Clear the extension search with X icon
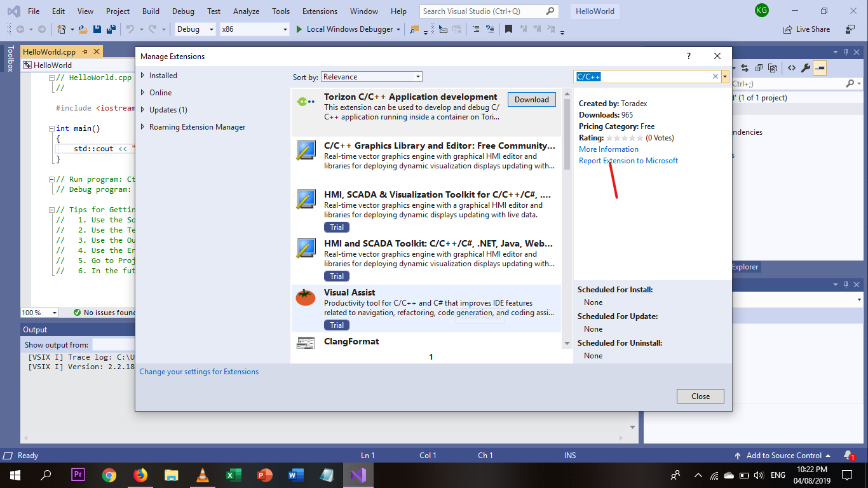The width and height of the screenshot is (868, 488). (715, 76)
